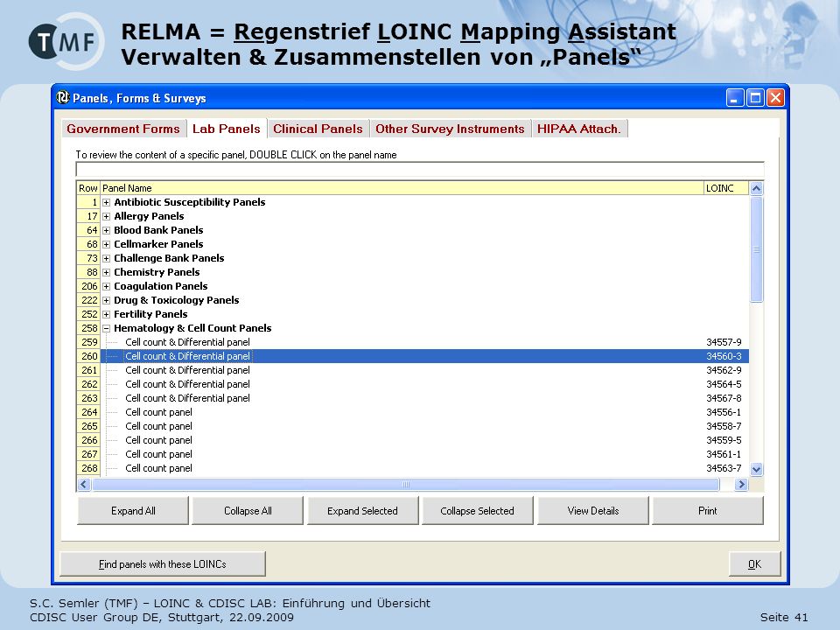
Task: Click LOINC code 34556-1
Action: tap(724, 412)
